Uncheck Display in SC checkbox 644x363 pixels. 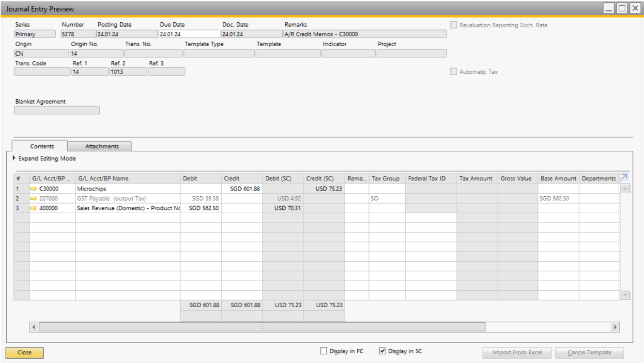click(x=382, y=351)
